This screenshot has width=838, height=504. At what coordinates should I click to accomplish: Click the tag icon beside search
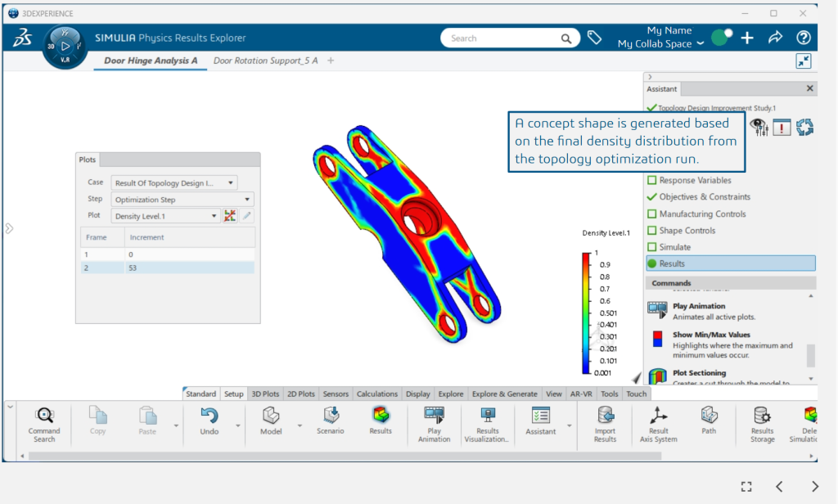594,38
